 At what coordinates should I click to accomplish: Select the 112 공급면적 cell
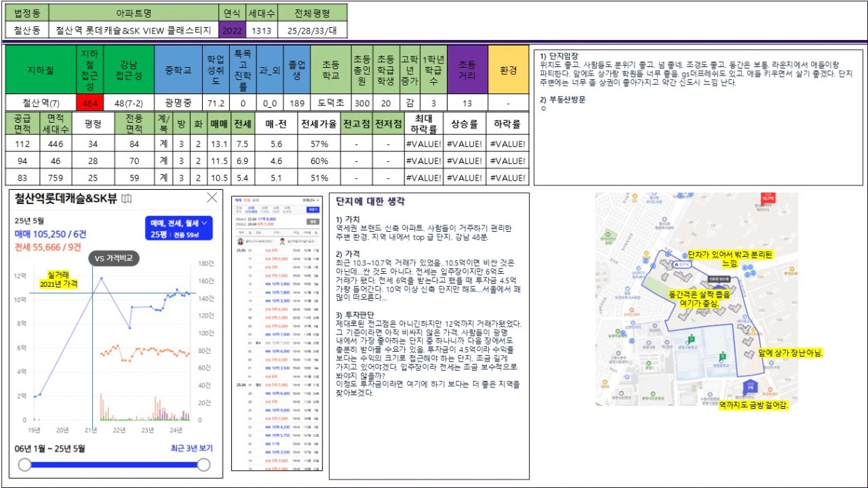(21, 143)
